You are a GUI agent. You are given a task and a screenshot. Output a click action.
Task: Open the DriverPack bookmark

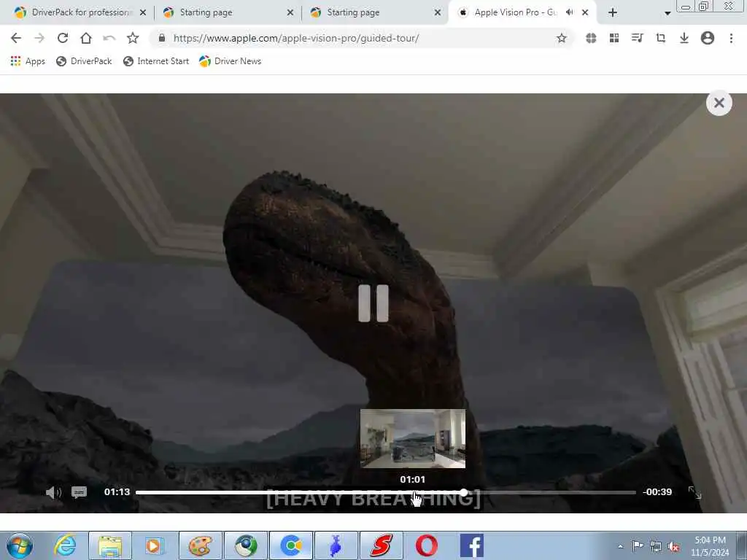[84, 61]
